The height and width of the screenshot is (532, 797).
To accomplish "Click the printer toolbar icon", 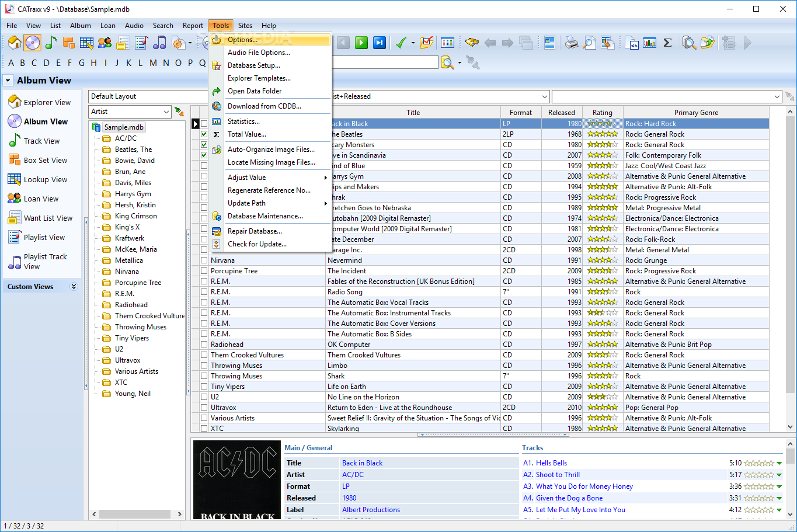I will click(x=572, y=43).
